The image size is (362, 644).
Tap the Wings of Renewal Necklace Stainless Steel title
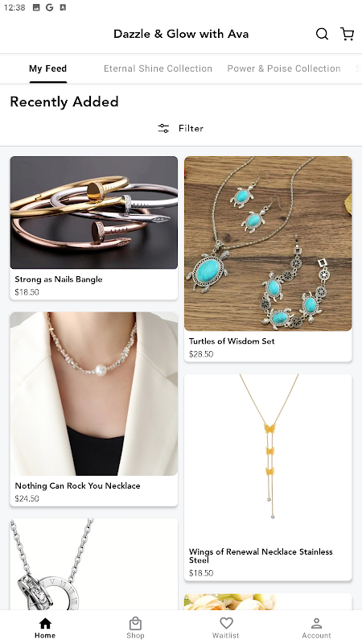pos(261,555)
